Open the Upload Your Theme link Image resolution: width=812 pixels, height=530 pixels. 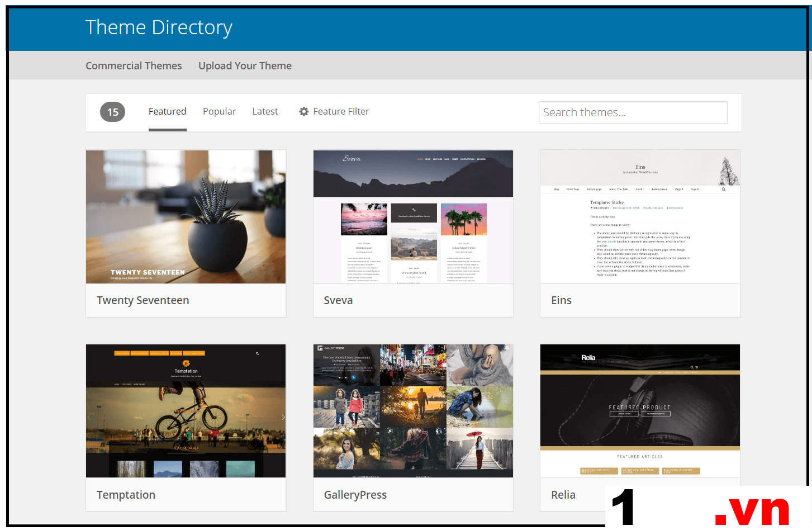coord(245,66)
